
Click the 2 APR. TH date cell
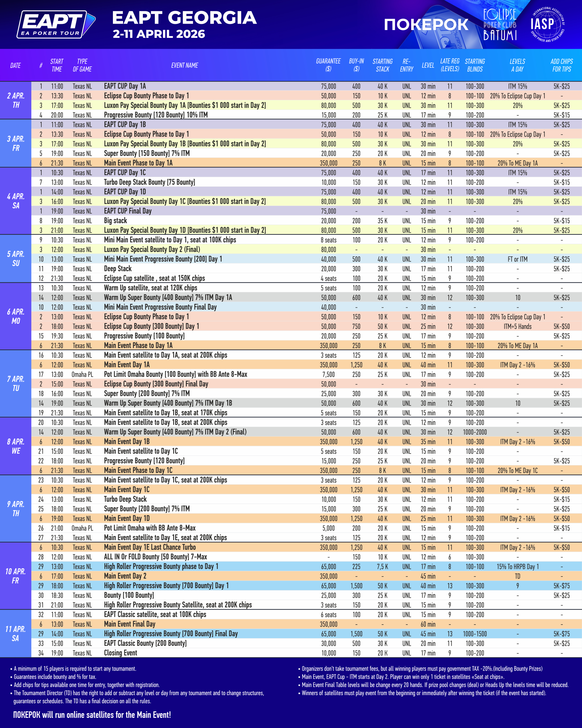pos(16,100)
